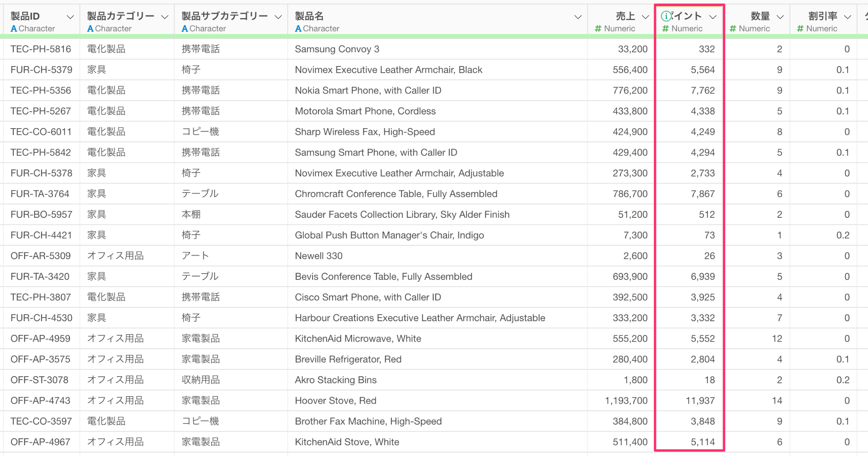Click the info icon on ポイント column
The width and height of the screenshot is (868, 456).
[666, 16]
